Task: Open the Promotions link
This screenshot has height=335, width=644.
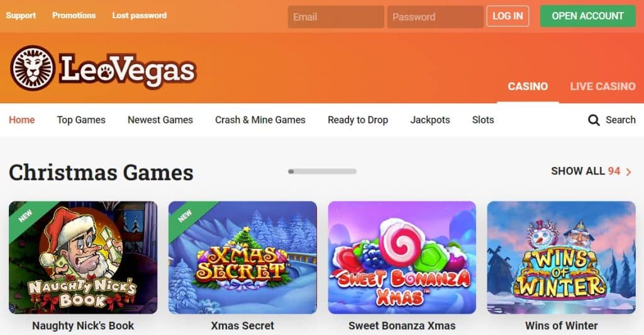Action: pos(74,16)
